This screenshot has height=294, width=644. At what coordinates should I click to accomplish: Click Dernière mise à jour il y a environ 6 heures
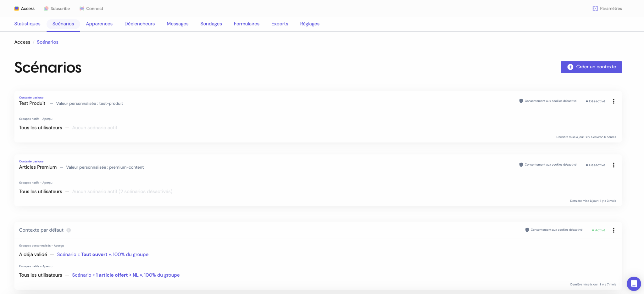pyautogui.click(x=586, y=137)
